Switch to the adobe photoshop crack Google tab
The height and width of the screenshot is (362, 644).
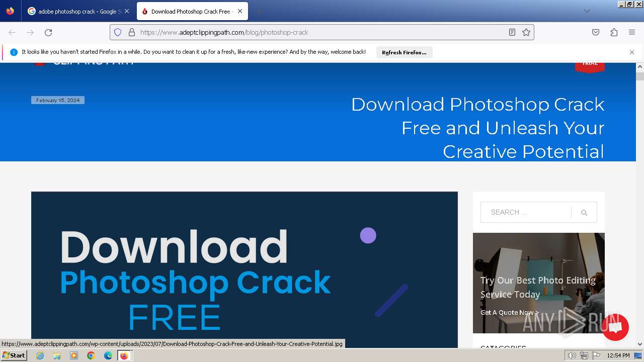[74, 11]
